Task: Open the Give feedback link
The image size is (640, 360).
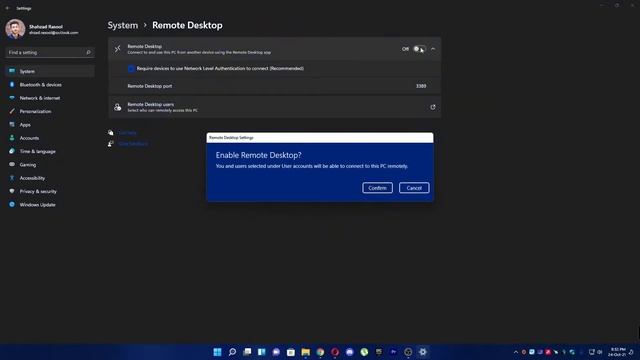Action: (133, 144)
